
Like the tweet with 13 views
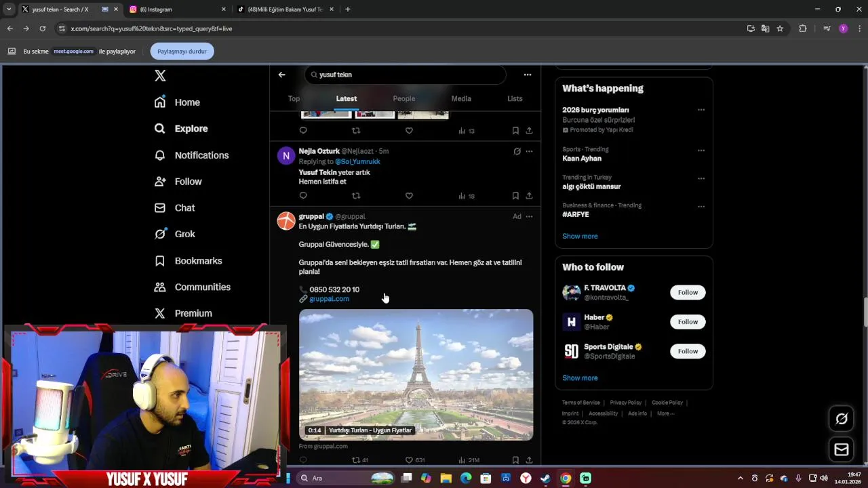coord(409,131)
